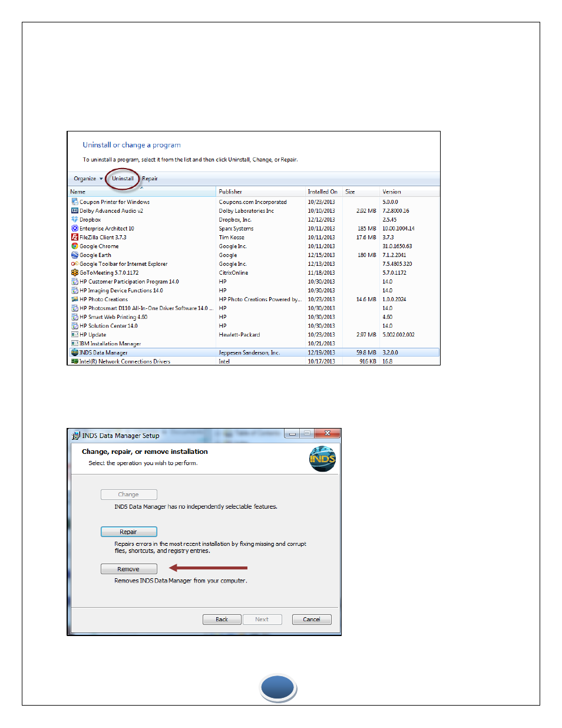The image size is (562, 728).
Task: Select FileZilla Client 3.7.3 entry
Action: tap(103, 238)
